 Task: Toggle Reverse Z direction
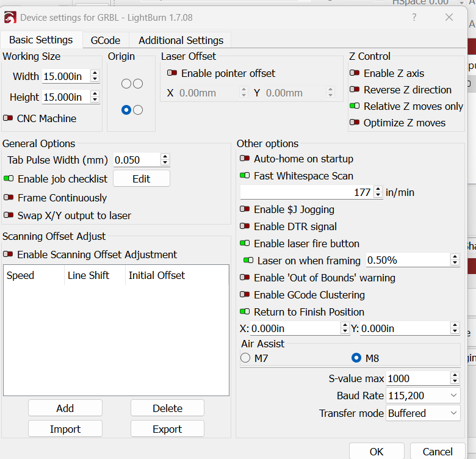(x=355, y=90)
